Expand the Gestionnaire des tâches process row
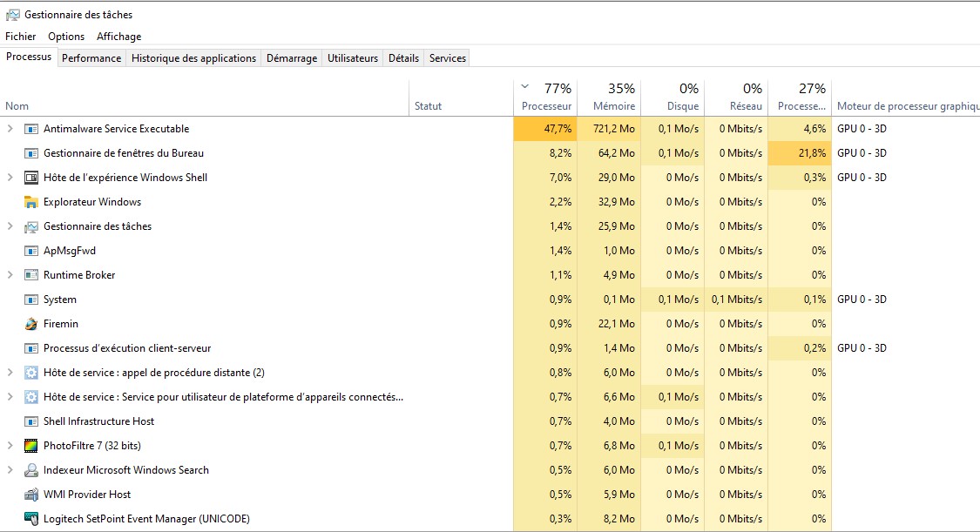Image resolution: width=980 pixels, height=532 pixels. (x=10, y=226)
